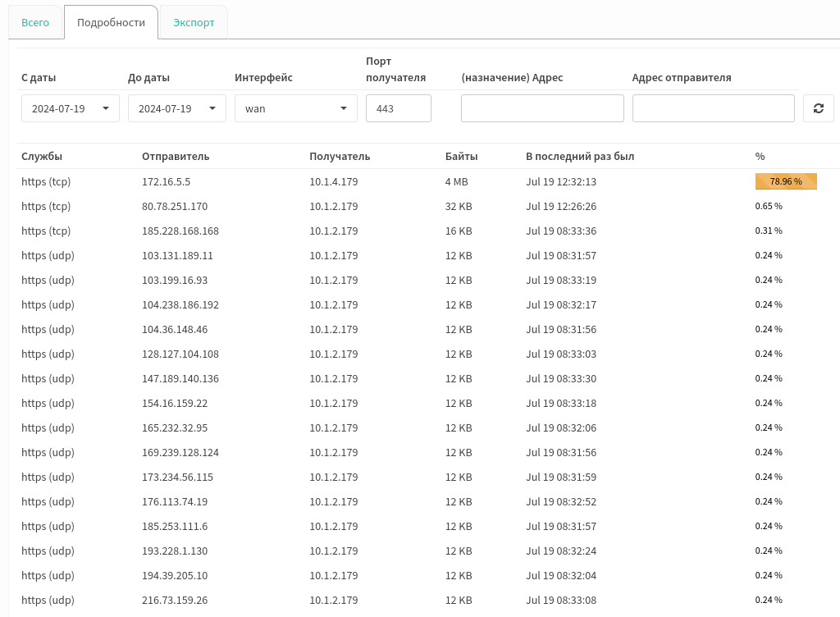Screen dimensions: 840x617
Task: Click the Байты column header
Action: click(461, 157)
